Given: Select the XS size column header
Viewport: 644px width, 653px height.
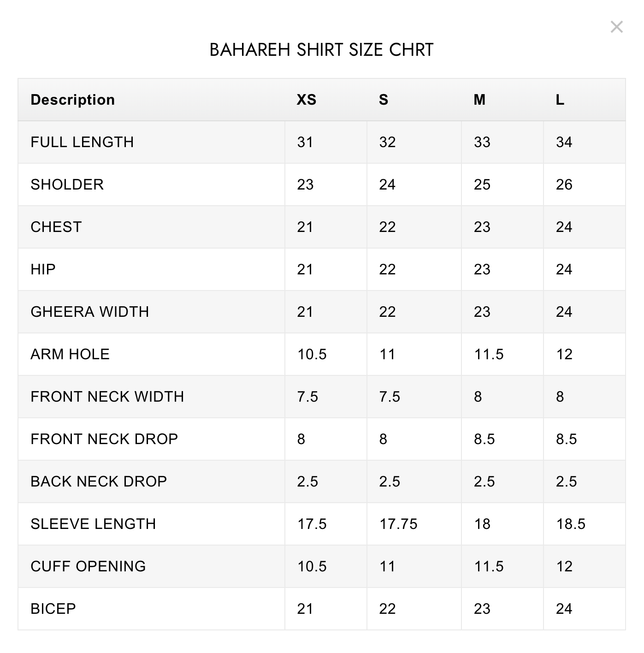Looking at the screenshot, I should tap(307, 100).
